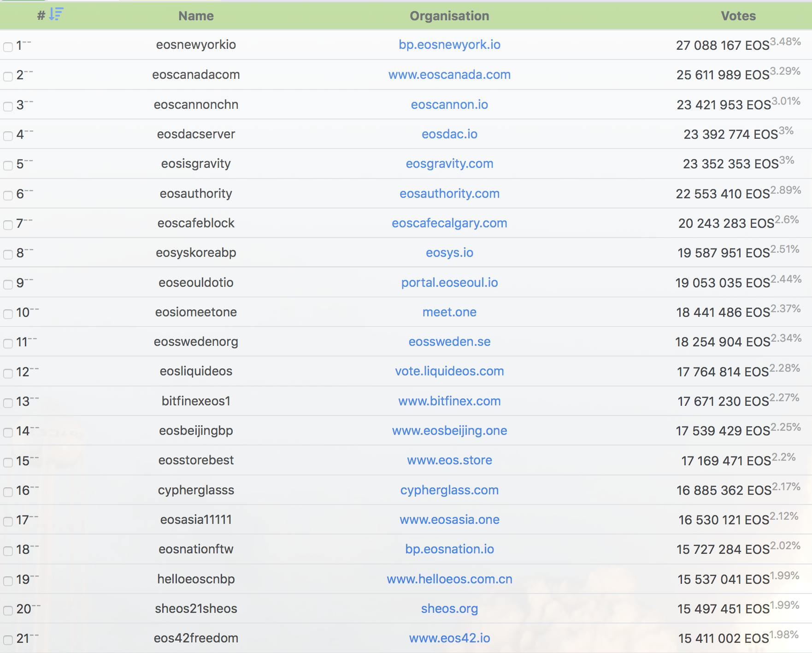
Task: Visit www.eos.store link
Action: click(449, 460)
